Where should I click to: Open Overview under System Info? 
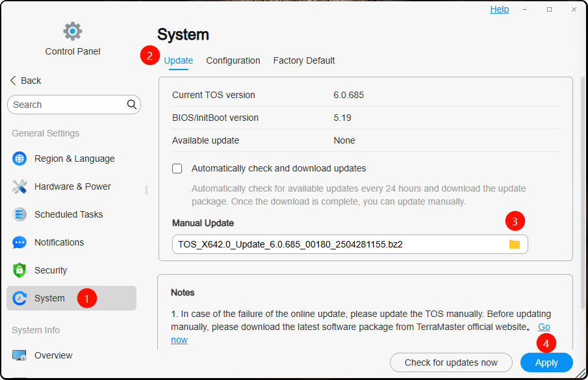coord(71,355)
